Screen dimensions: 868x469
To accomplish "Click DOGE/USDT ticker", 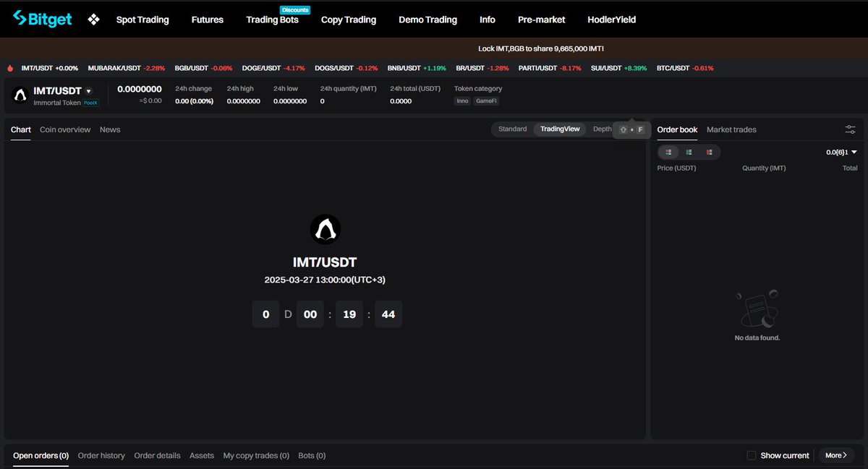I will pos(273,68).
